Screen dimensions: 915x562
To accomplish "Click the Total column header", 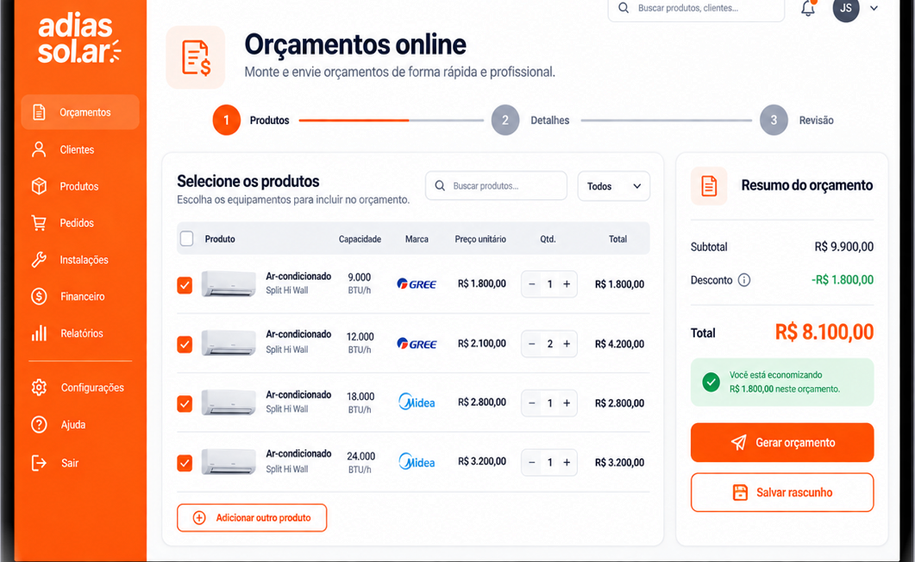I will 618,239.
